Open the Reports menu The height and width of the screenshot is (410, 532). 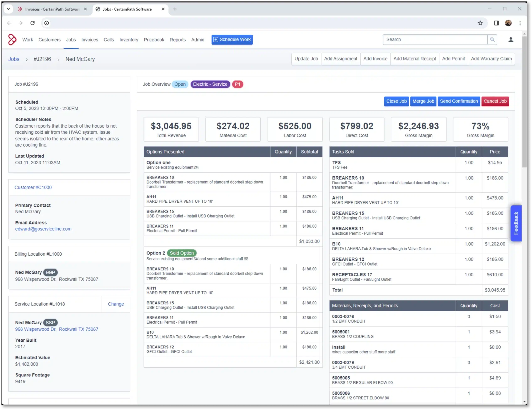click(178, 40)
